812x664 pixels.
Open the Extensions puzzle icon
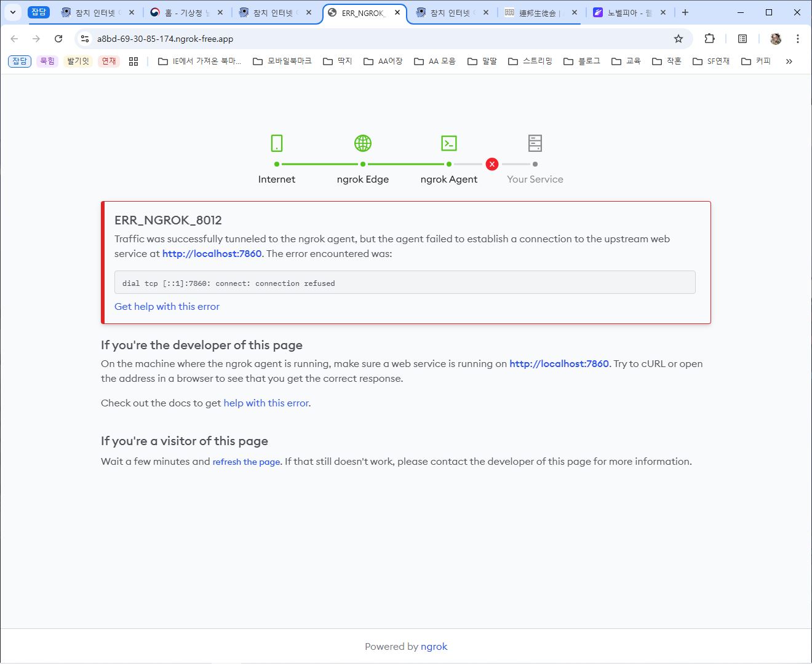[709, 39]
